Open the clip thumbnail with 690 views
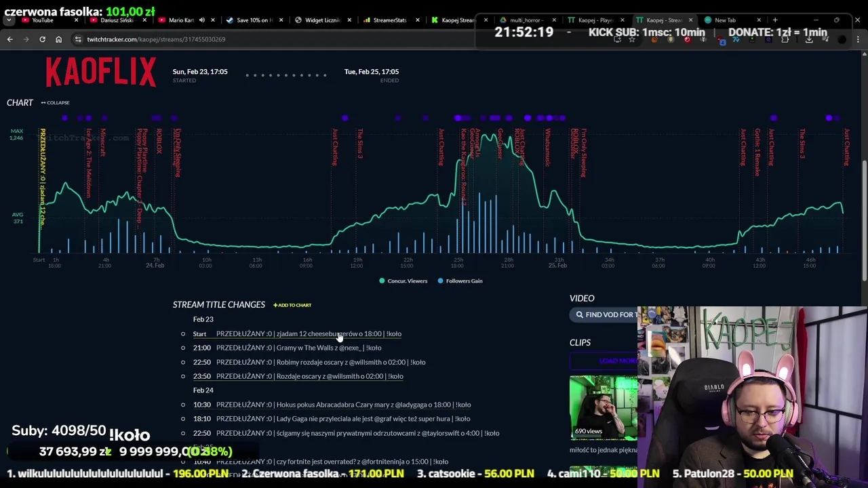This screenshot has height=488, width=868. 604,407
